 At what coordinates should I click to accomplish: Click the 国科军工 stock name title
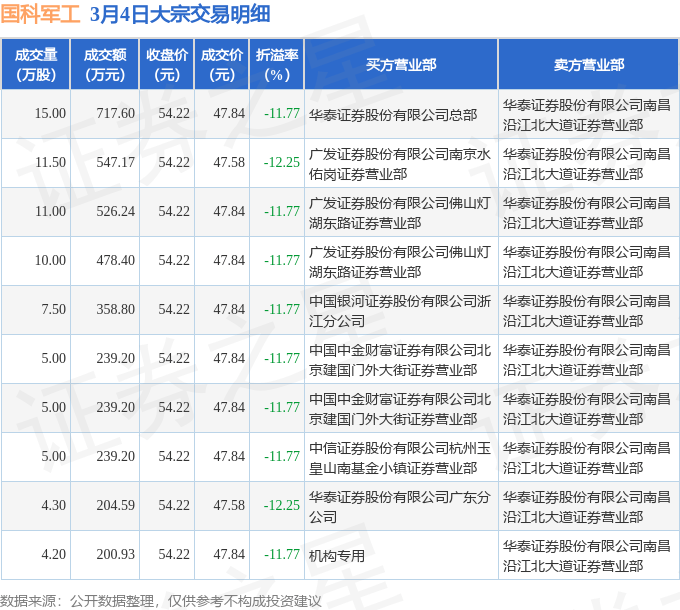[x=40, y=15]
